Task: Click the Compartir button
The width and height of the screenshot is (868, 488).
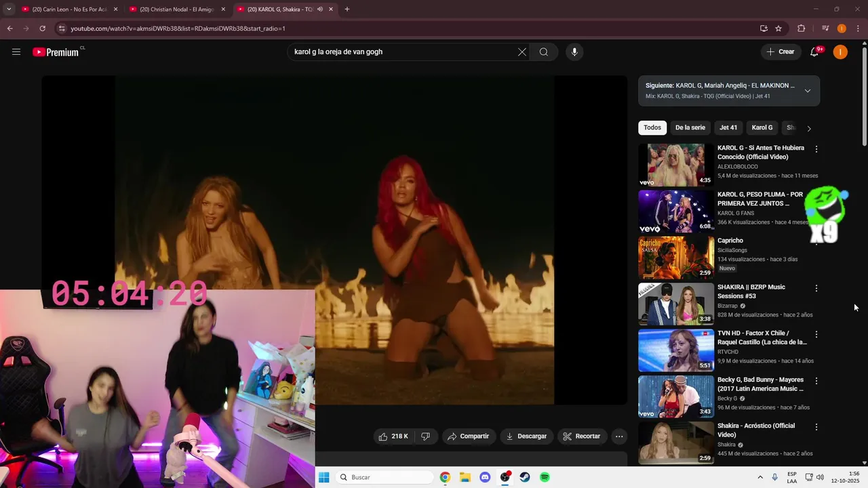Action: (x=468, y=436)
